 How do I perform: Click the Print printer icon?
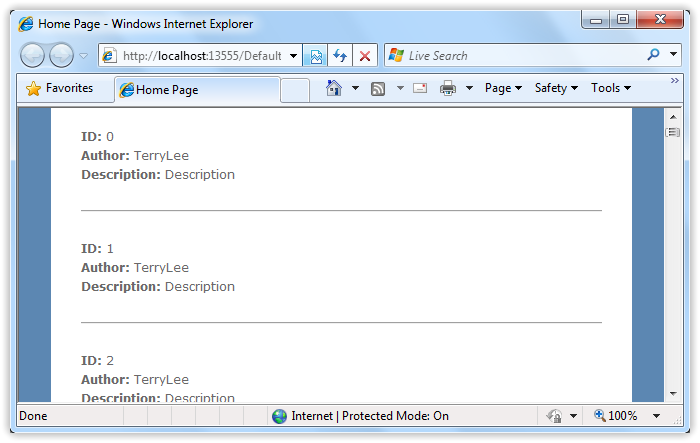click(448, 88)
